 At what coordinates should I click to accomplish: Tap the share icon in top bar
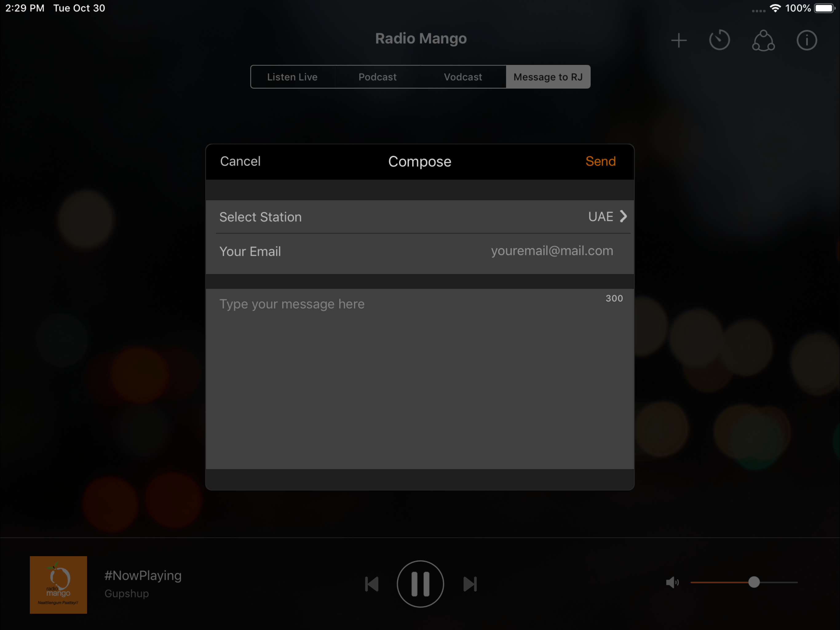pos(763,41)
